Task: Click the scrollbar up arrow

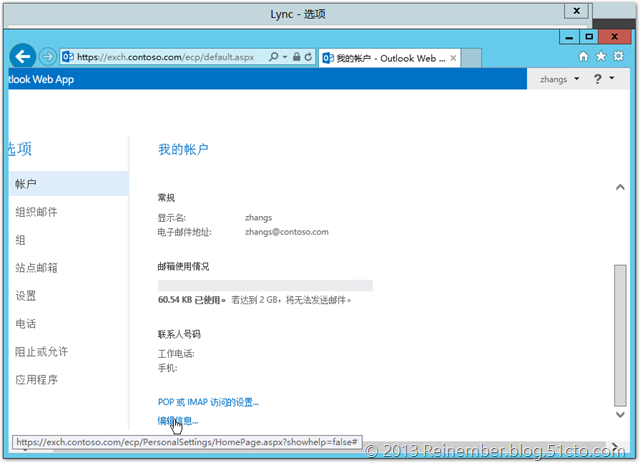Action: click(618, 187)
